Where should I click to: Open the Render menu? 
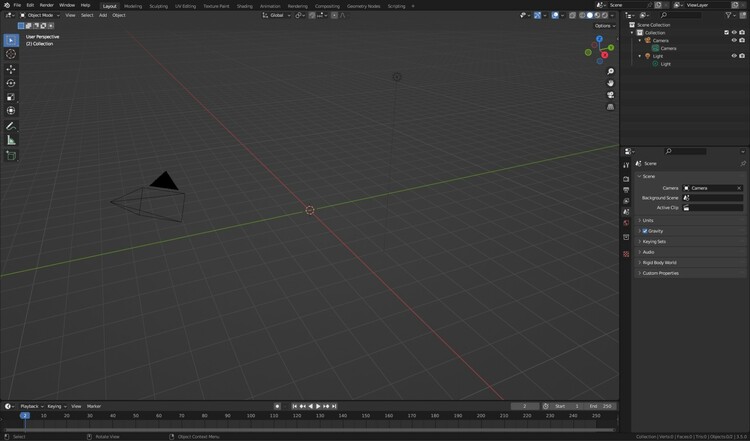(x=46, y=5)
